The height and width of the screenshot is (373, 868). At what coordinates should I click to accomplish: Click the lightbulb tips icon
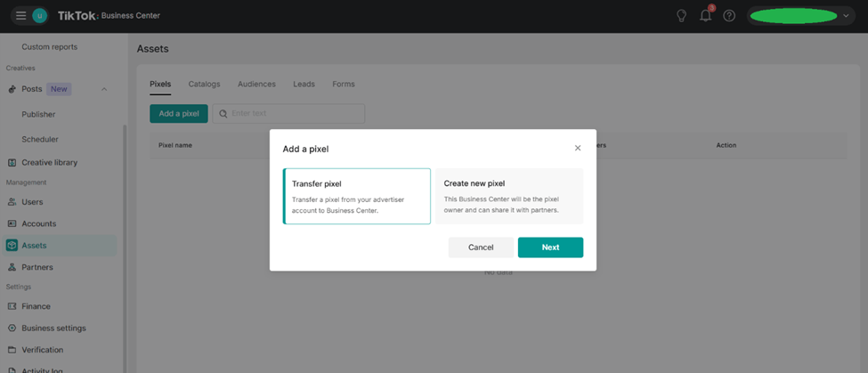[x=681, y=16]
